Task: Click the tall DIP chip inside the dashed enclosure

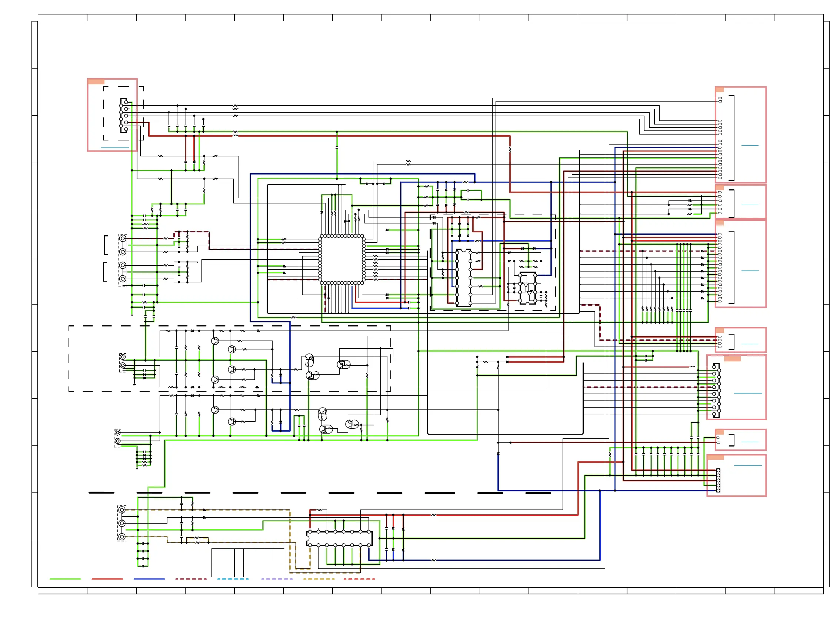Action: [x=464, y=277]
